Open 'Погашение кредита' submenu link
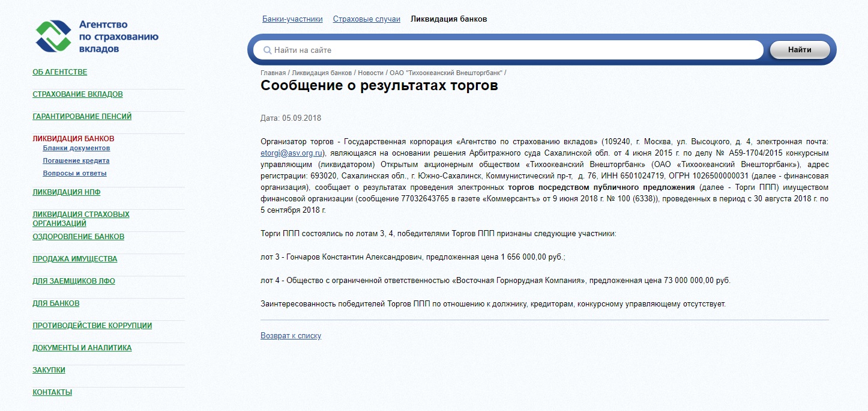 point(76,161)
